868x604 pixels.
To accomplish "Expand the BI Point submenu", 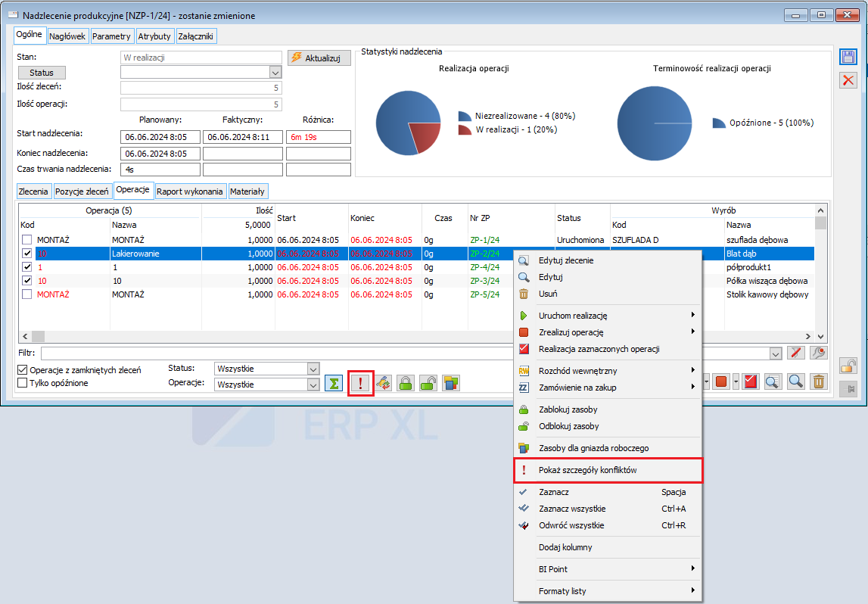I will click(692, 568).
